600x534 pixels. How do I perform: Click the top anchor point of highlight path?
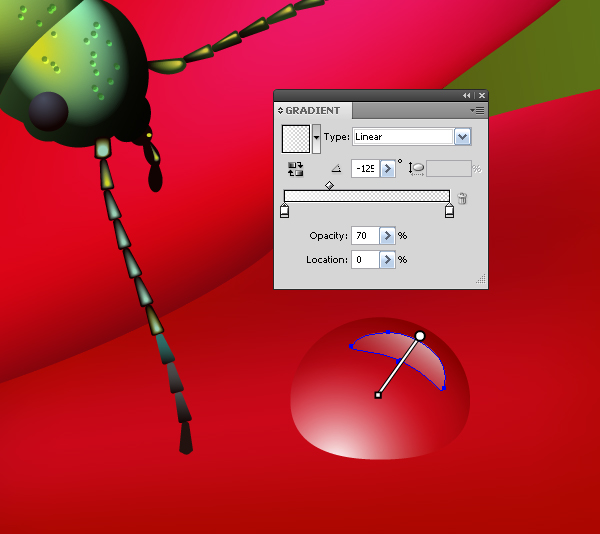[x=388, y=332]
